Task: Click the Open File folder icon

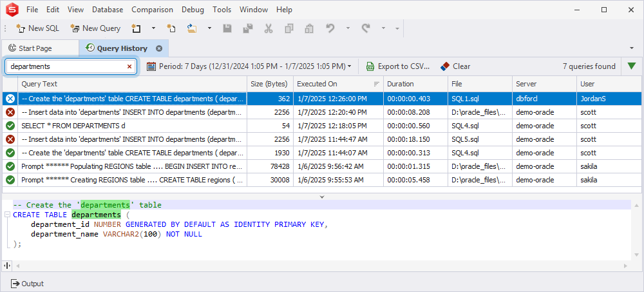Action: pos(192,28)
